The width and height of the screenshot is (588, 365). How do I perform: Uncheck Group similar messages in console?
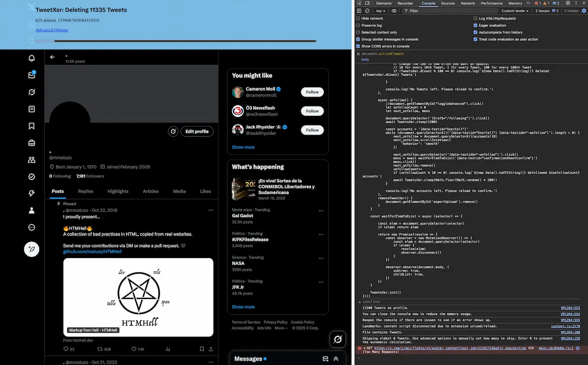point(358,39)
